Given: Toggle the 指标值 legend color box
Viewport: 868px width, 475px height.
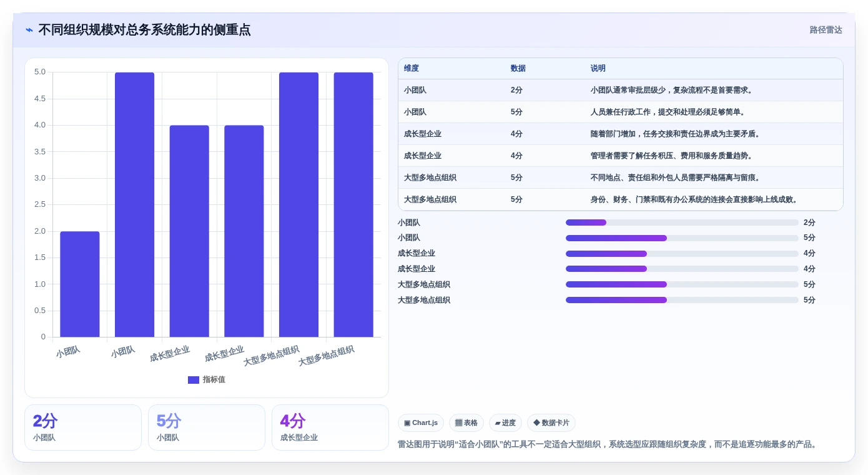Looking at the screenshot, I should [x=194, y=379].
